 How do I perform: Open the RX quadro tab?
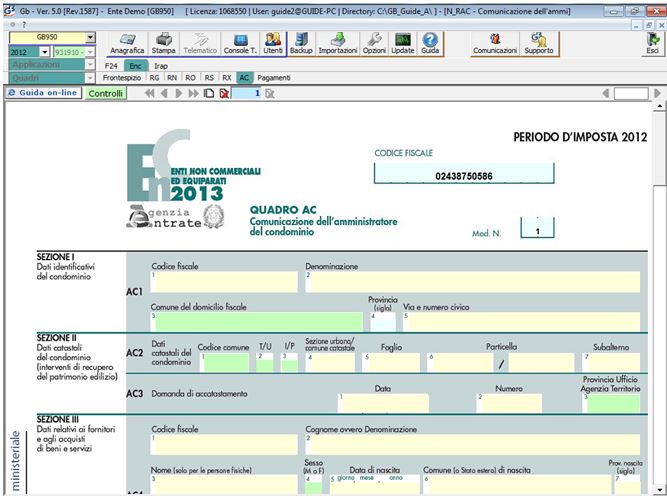[227, 78]
